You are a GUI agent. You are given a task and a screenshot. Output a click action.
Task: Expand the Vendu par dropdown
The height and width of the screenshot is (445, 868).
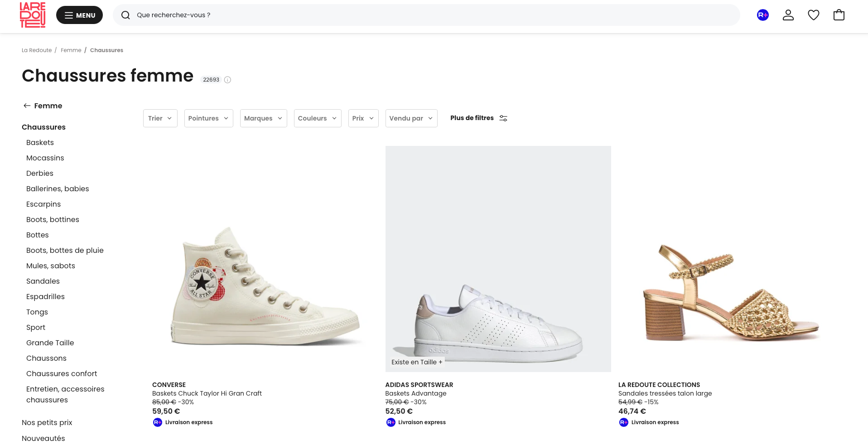pos(411,118)
